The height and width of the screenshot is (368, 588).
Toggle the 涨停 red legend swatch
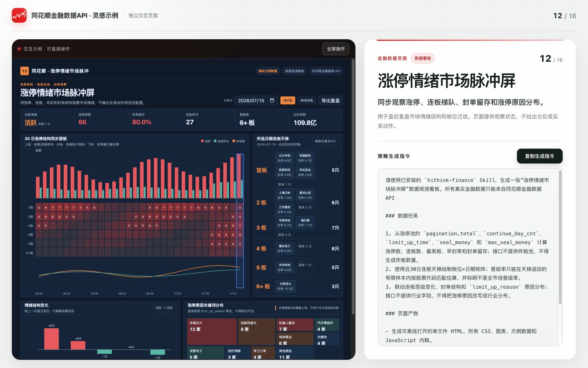point(202,141)
